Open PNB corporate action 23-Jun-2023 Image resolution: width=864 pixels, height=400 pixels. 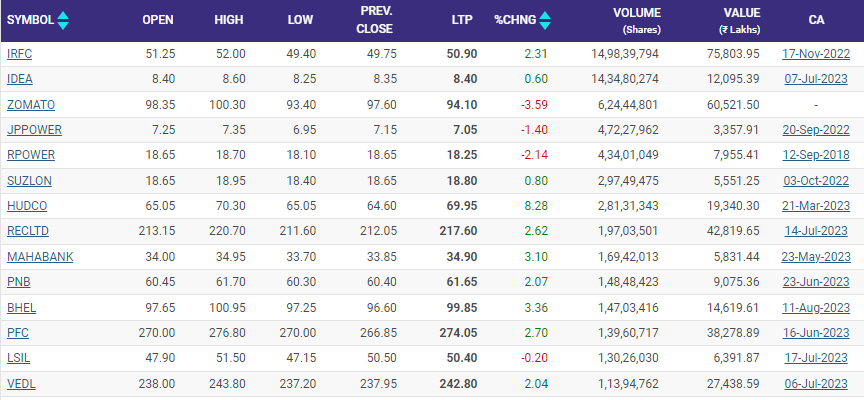click(x=816, y=282)
